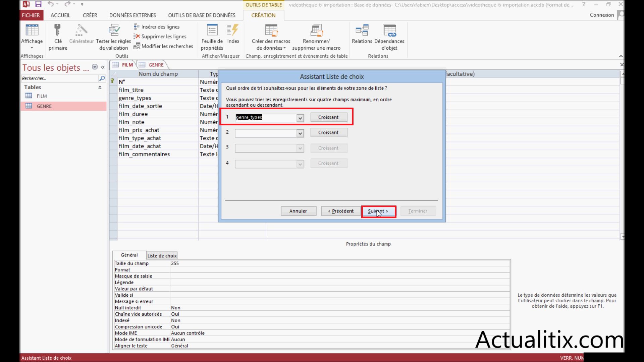This screenshot has width=644, height=362.
Task: Switch to the Général properties tab
Action: (129, 255)
